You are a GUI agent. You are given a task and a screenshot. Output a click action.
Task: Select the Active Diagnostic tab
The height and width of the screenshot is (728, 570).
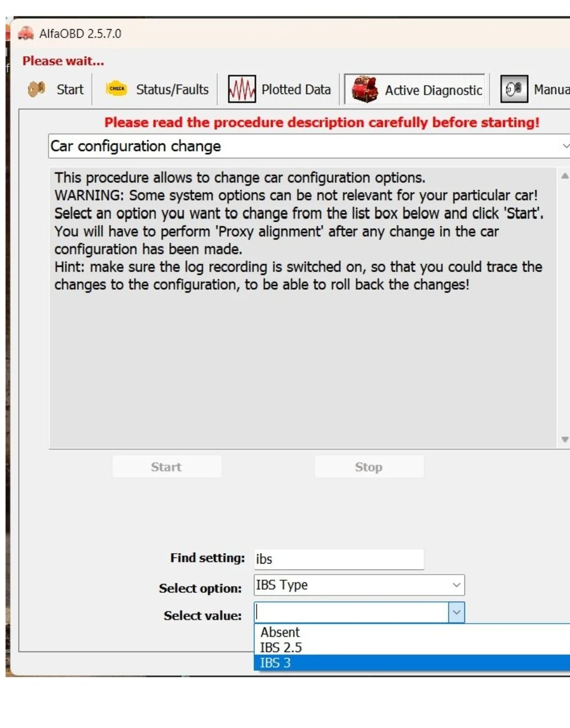click(x=433, y=90)
